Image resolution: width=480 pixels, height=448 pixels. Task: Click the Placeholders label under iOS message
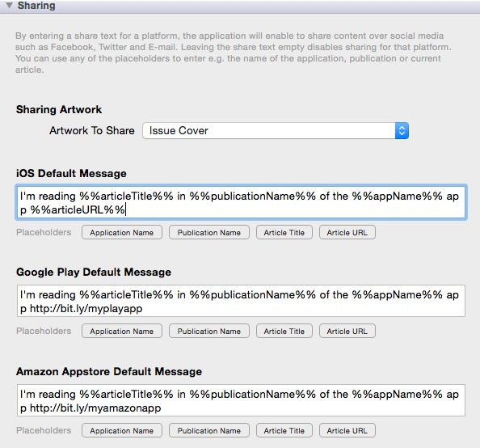pos(44,232)
